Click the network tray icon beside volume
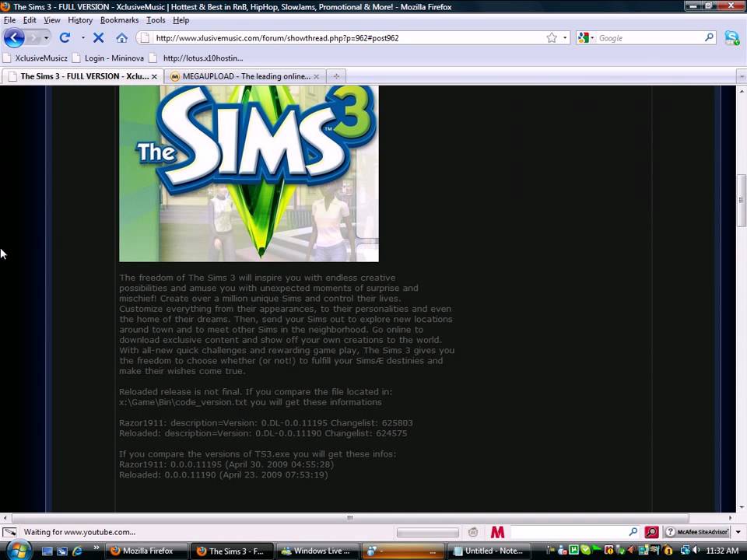Screen dimensions: 747x560 click(686, 551)
